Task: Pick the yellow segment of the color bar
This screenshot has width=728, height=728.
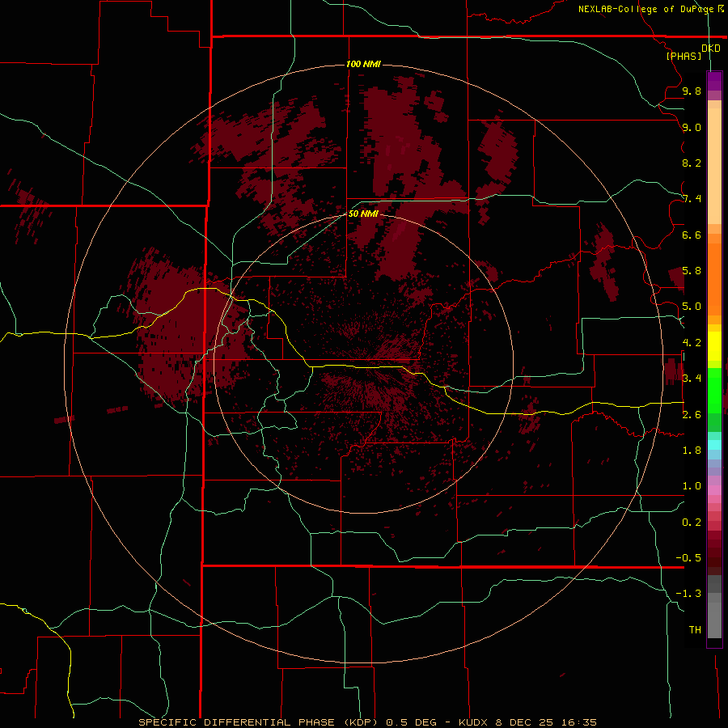Action: tap(714, 346)
